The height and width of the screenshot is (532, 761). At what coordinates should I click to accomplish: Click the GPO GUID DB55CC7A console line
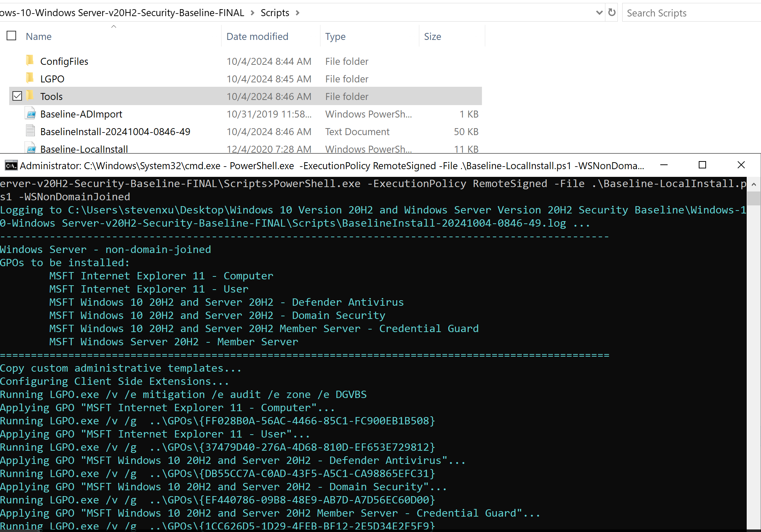218,473
